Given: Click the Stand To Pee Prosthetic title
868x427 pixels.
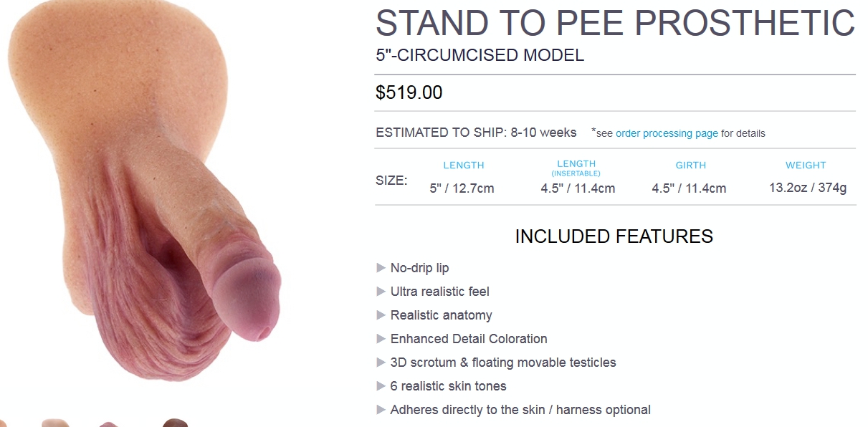Looking at the screenshot, I should click(x=615, y=24).
